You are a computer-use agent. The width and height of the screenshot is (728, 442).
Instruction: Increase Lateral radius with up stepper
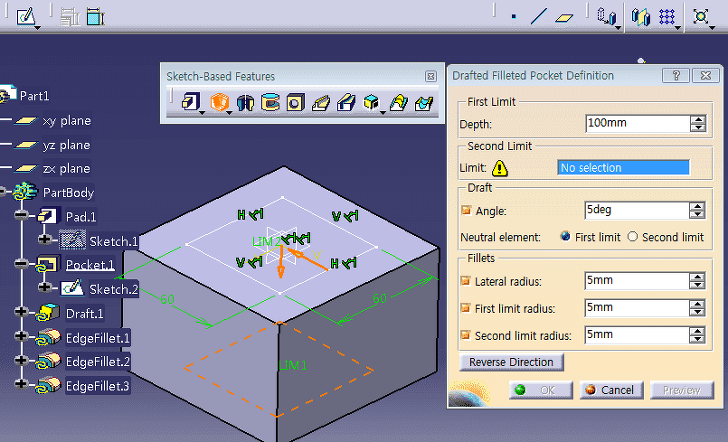tap(697, 277)
